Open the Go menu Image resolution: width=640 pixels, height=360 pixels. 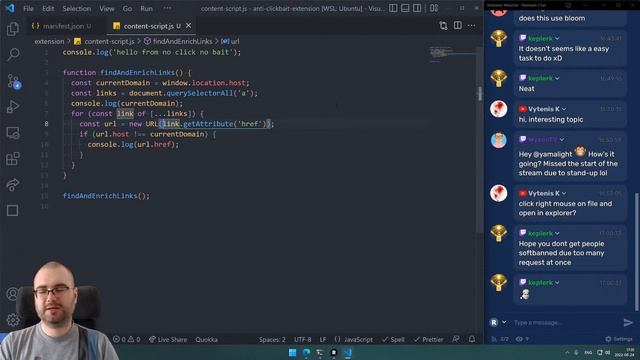(x=127, y=8)
